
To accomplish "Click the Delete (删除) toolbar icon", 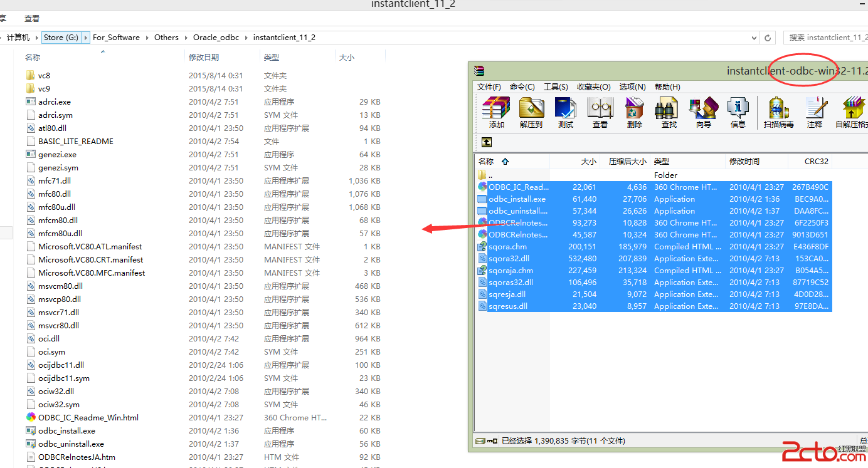I will tap(635, 108).
